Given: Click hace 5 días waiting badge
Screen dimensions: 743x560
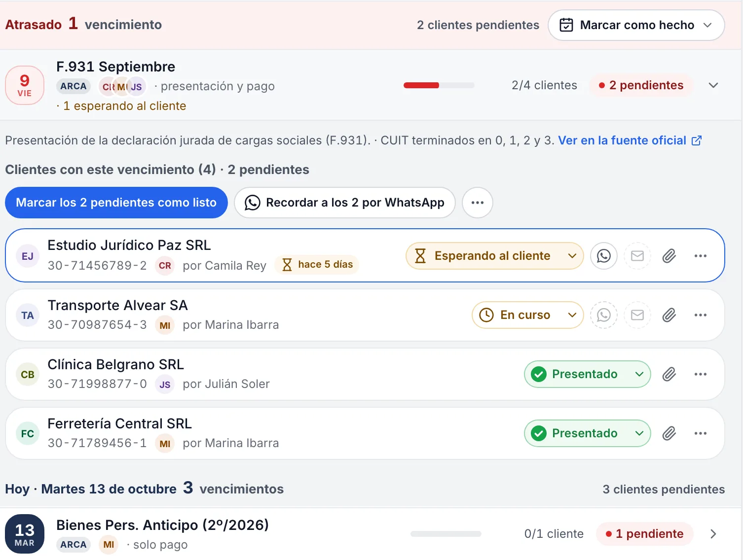Looking at the screenshot, I should click(317, 265).
